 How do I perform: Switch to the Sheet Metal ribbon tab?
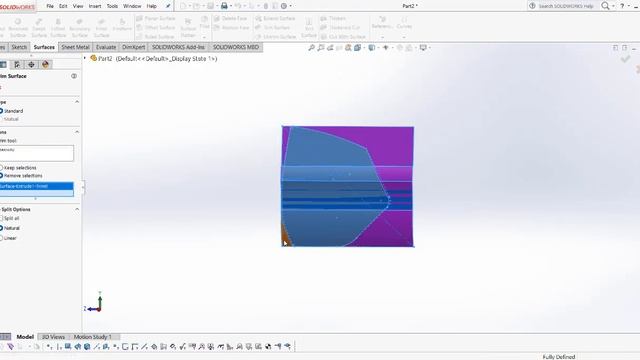point(75,47)
